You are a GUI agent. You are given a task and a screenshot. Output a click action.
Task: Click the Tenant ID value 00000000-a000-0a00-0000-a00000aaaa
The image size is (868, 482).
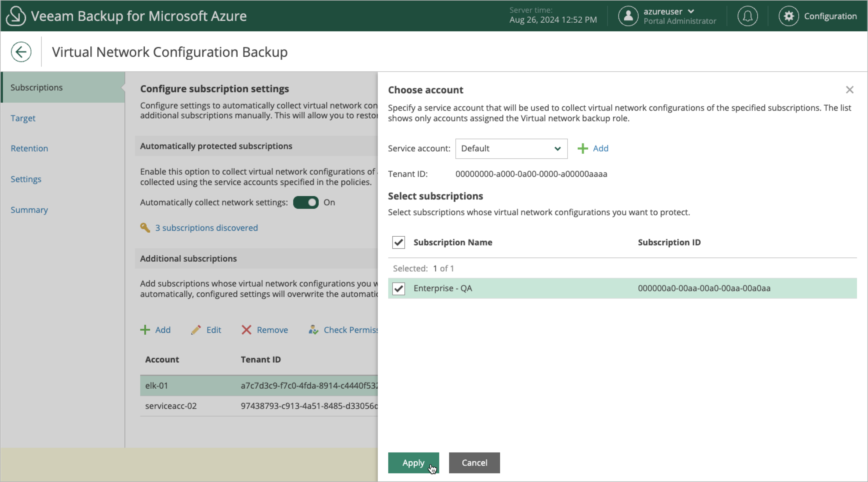[531, 174]
